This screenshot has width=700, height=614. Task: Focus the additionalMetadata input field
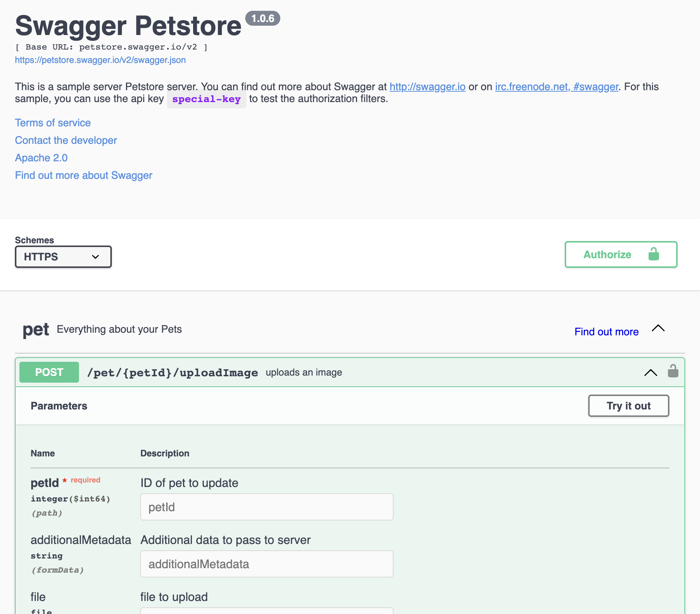click(x=267, y=564)
